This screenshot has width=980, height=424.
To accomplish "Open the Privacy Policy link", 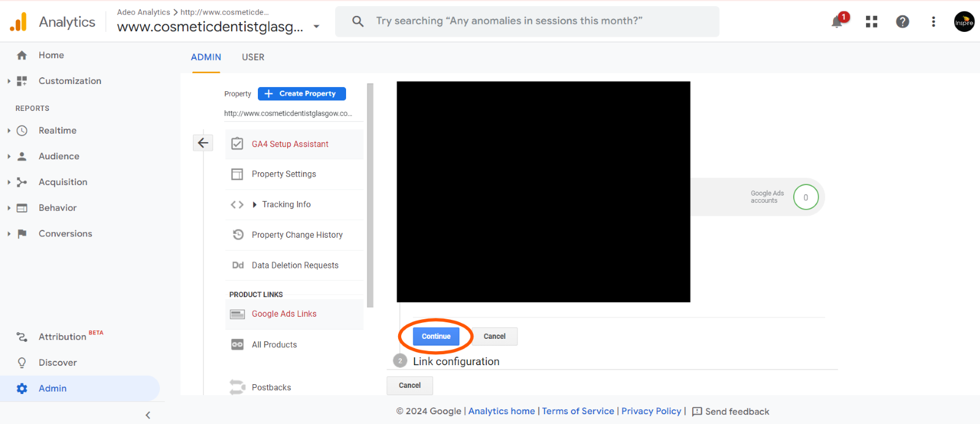I will click(x=651, y=411).
